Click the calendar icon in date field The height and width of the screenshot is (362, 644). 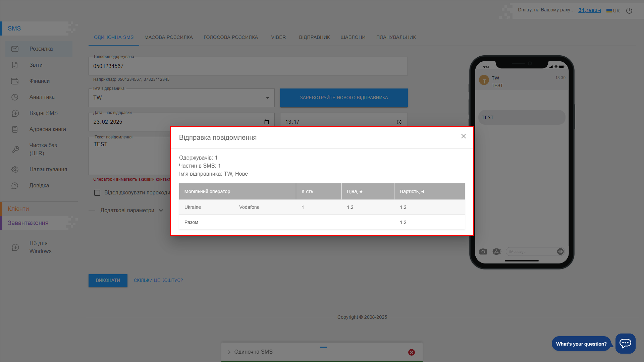click(x=267, y=122)
